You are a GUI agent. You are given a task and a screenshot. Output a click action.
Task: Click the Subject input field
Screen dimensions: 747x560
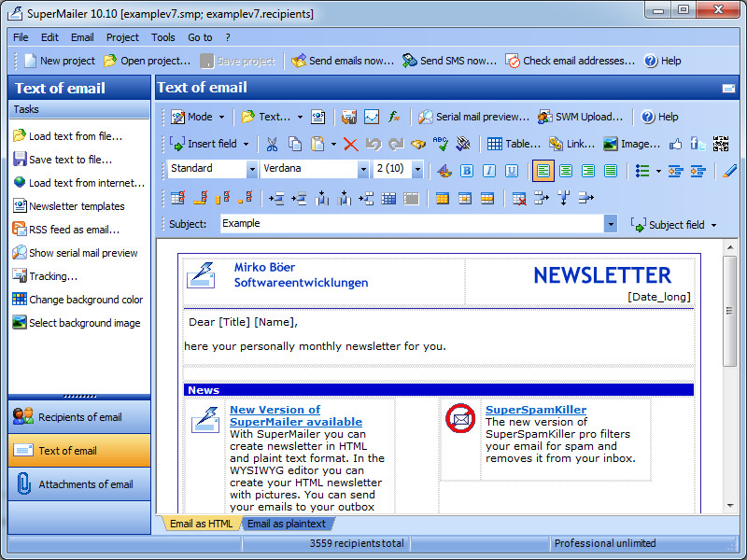[x=412, y=223]
